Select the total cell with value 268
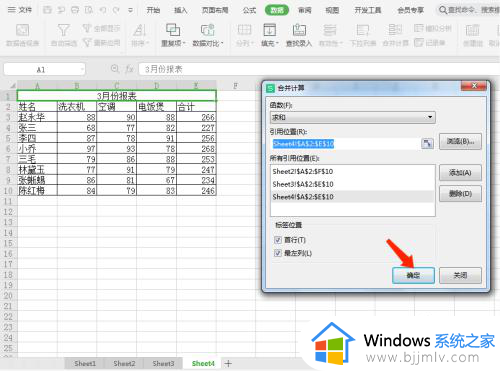 tap(196, 148)
